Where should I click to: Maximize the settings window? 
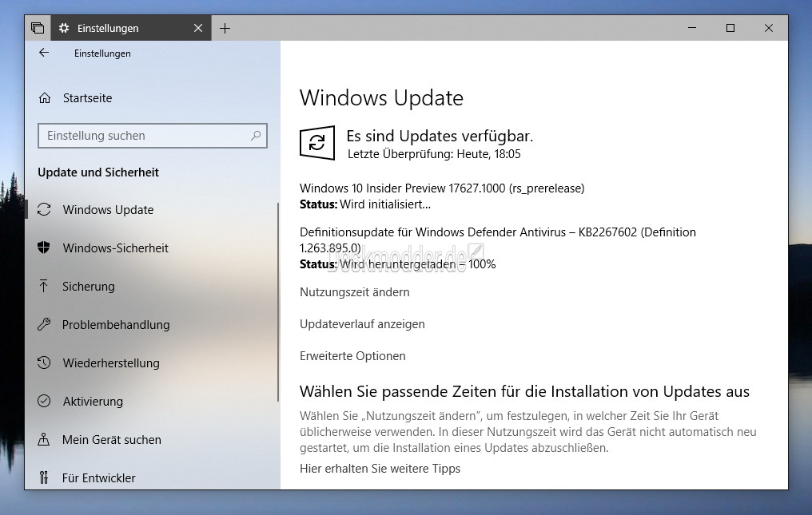[730, 28]
